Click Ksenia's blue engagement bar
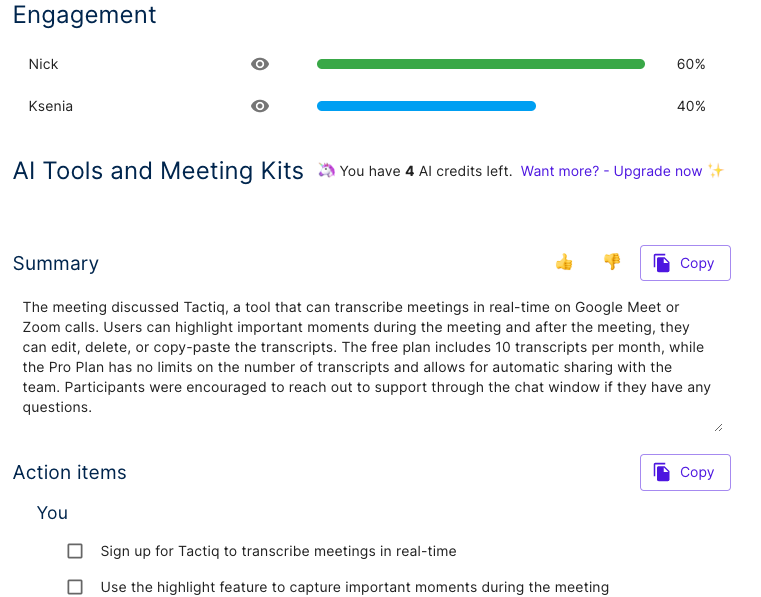761x597 pixels. [x=426, y=106]
